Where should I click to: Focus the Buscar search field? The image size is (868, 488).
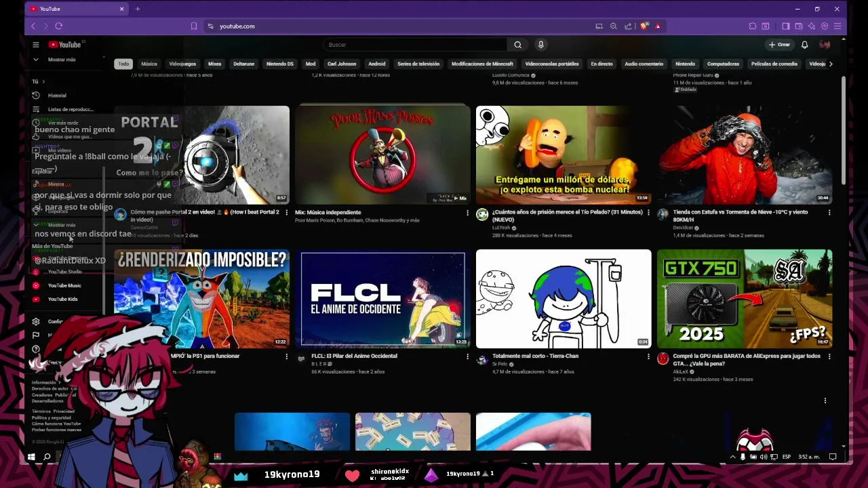(415, 45)
